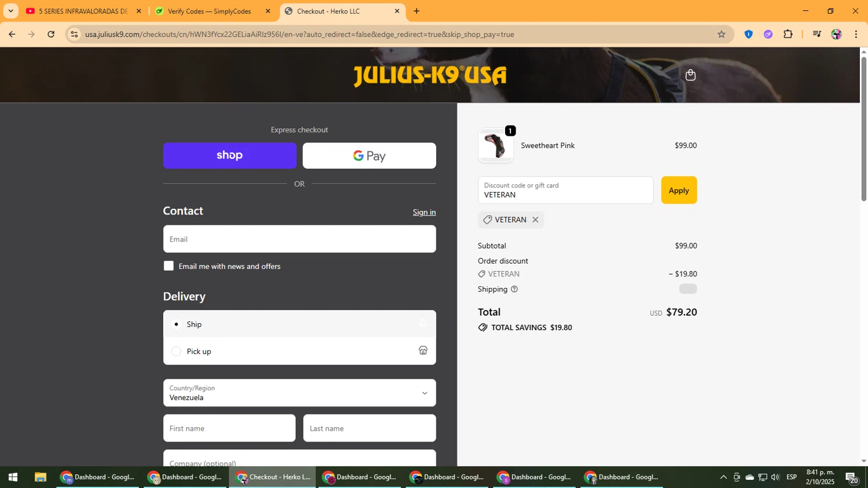Image resolution: width=868 pixels, height=488 pixels.
Task: Click the Sweetheart Pink product name
Action: pos(547,146)
